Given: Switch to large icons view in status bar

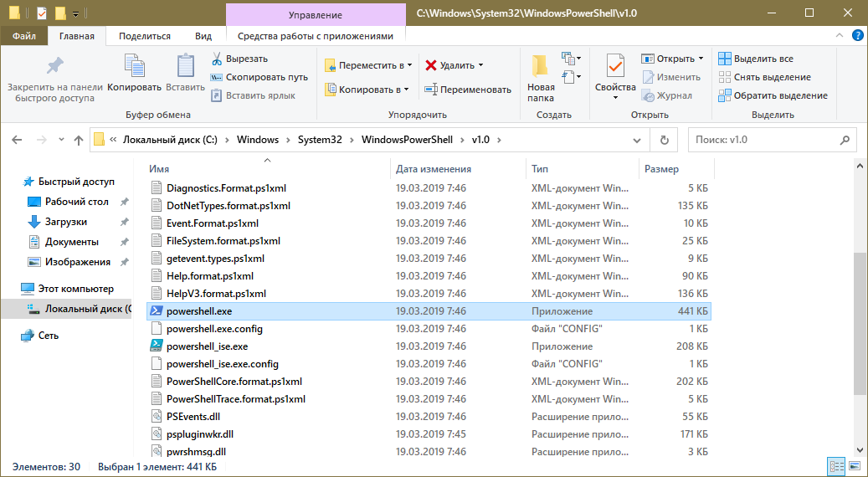Looking at the screenshot, I should pyautogui.click(x=853, y=466).
